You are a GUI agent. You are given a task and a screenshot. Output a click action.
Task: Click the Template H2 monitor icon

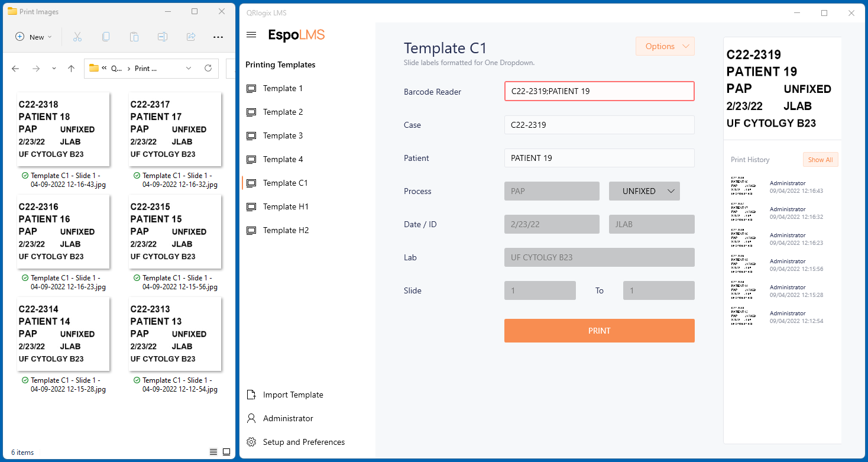251,231
